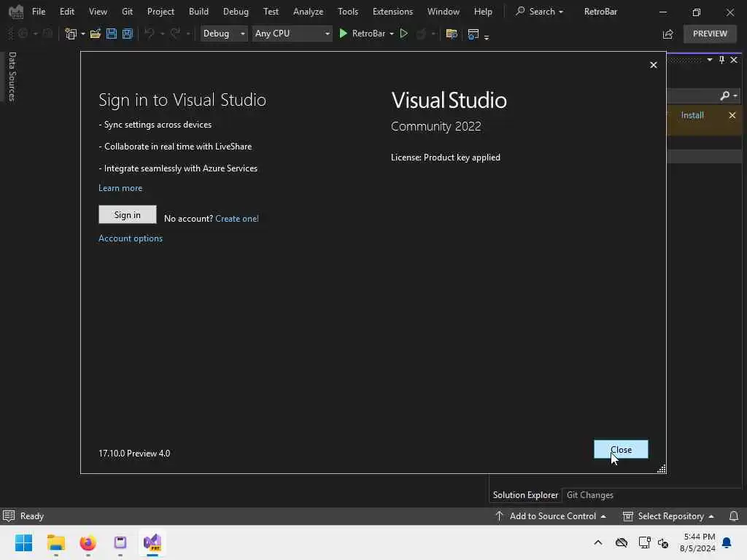Switch to the Solution Explorer tab
Image resolution: width=747 pixels, height=560 pixels.
pyautogui.click(x=525, y=495)
